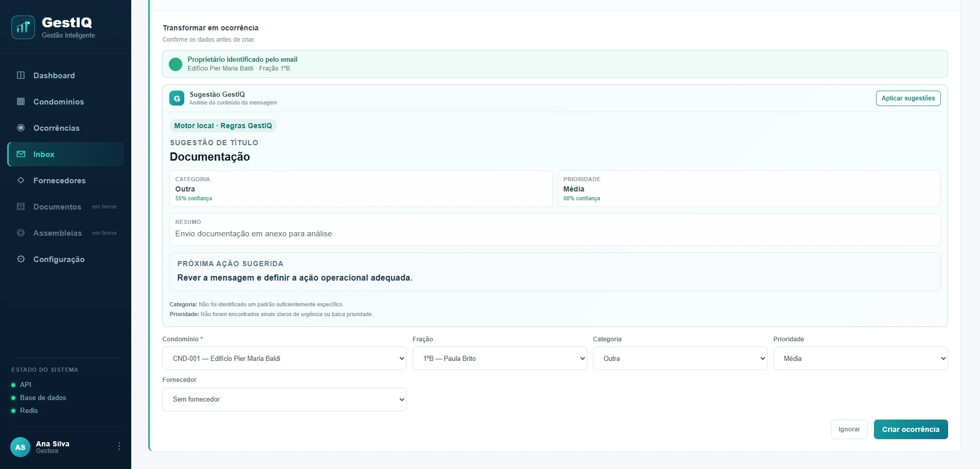Click the Motor local · Regras GestIQ tag
The image size is (980, 469).
click(223, 126)
